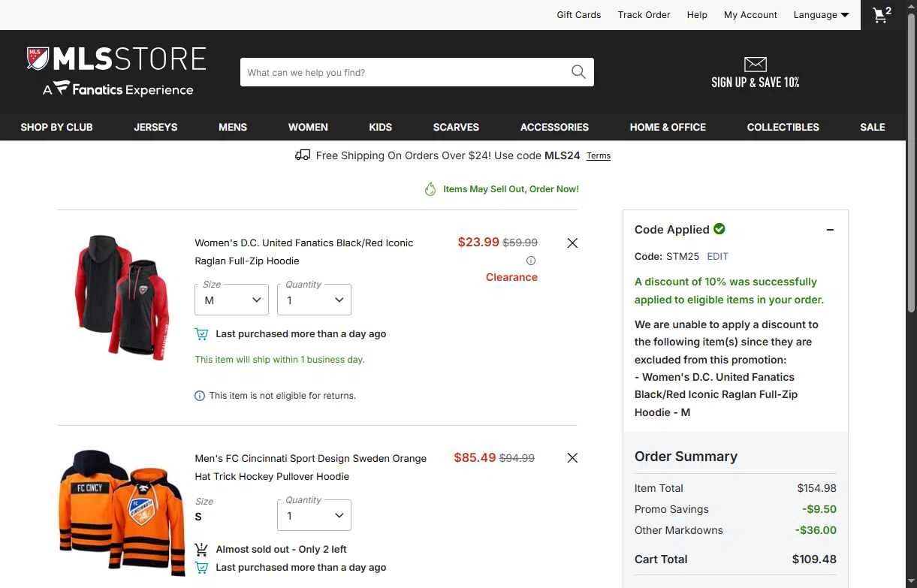Go to Gift Cards
Viewport: 917px width, 588px height.
point(579,15)
